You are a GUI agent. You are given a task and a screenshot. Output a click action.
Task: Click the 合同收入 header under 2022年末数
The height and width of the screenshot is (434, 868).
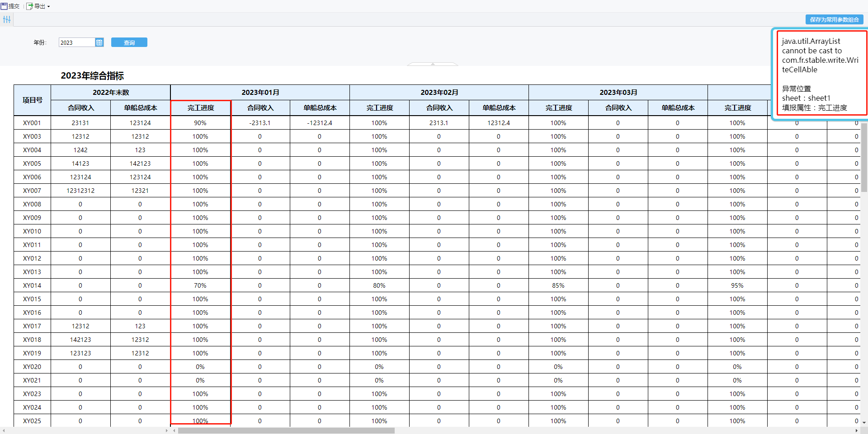click(81, 107)
